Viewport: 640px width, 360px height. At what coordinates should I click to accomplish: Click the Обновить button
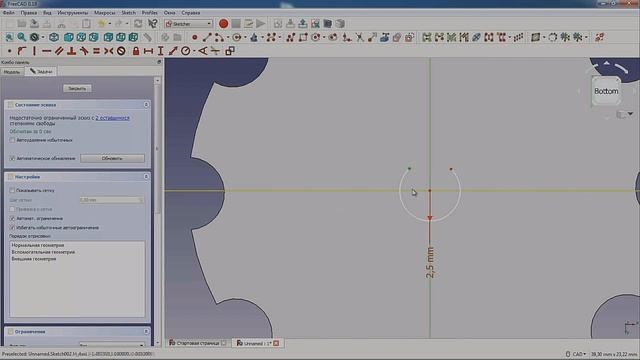click(112, 158)
